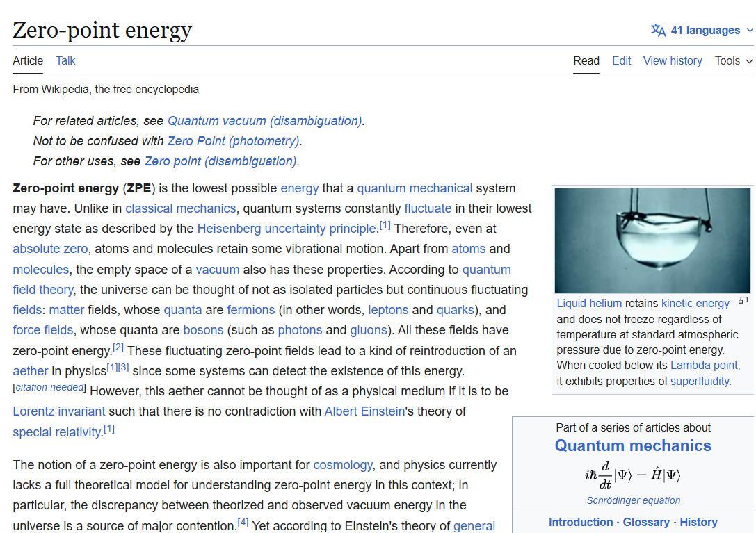Open the 'Lorentz invariant' link
Image resolution: width=756 pixels, height=533 pixels.
[x=59, y=411]
